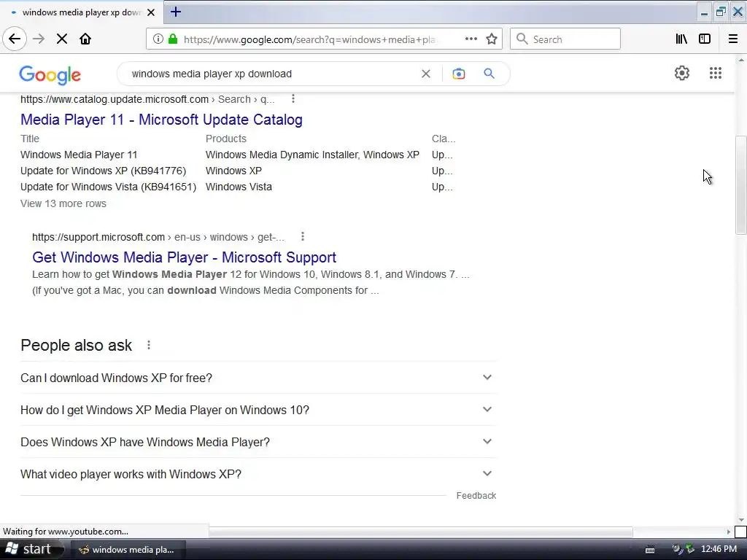747x560 pixels.
Task: Click the network connection tray icon
Action: click(690, 549)
